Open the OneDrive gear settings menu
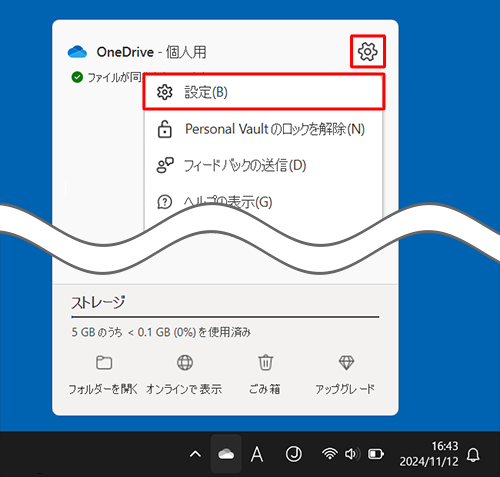500x477 pixels. coord(368,51)
